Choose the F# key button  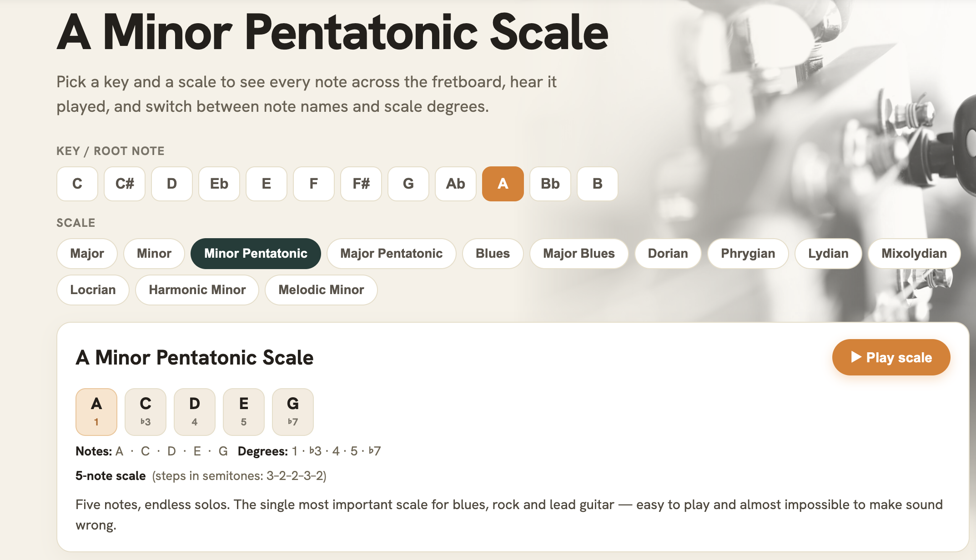coord(361,184)
